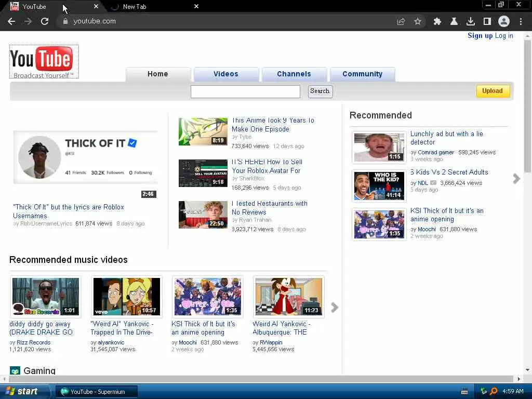Reload the YouTube page
Image resolution: width=532 pixels, height=399 pixels.
[45, 21]
